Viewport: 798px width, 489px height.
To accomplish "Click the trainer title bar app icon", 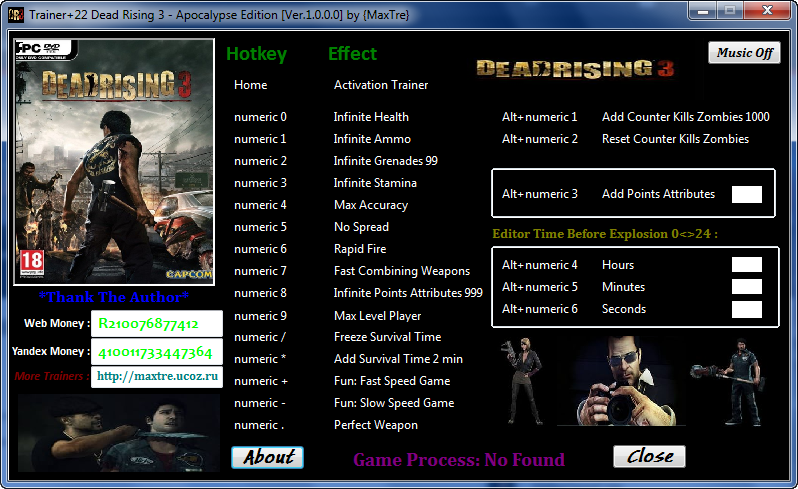I will point(16,14).
